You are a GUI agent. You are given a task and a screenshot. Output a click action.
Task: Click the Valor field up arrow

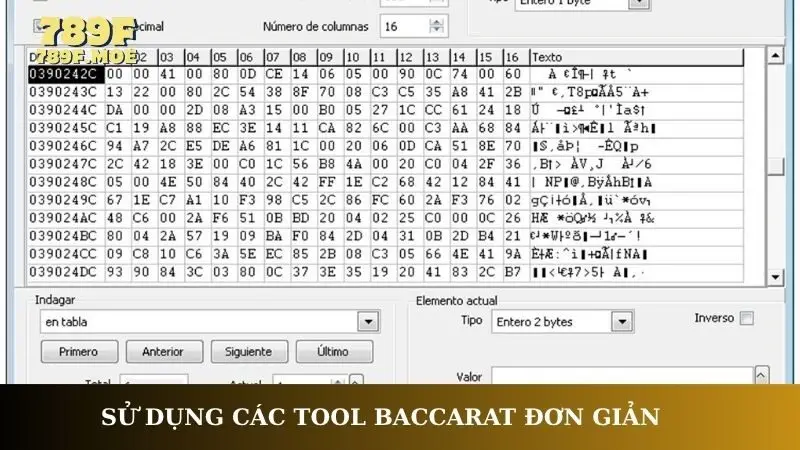click(762, 375)
